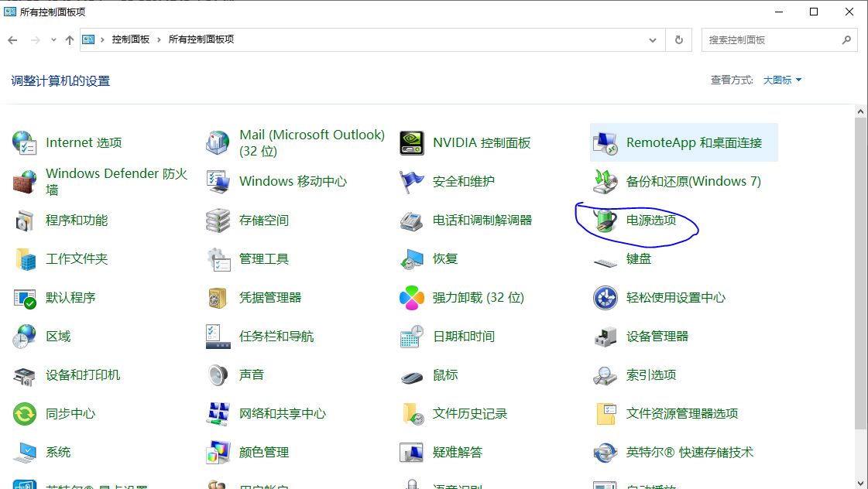Open Mail (Microsoft Outlook) (32 位)
Viewport: 868px width, 489px height.
click(x=312, y=142)
